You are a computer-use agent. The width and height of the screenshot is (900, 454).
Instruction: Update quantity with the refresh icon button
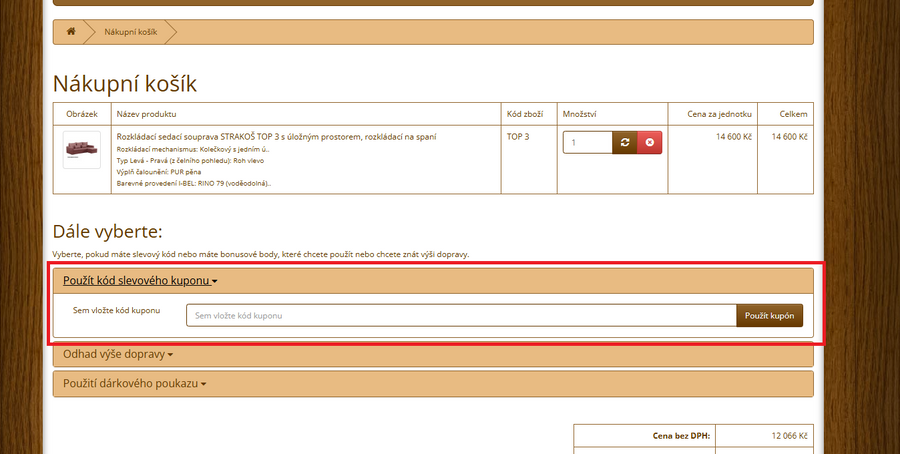(625, 143)
